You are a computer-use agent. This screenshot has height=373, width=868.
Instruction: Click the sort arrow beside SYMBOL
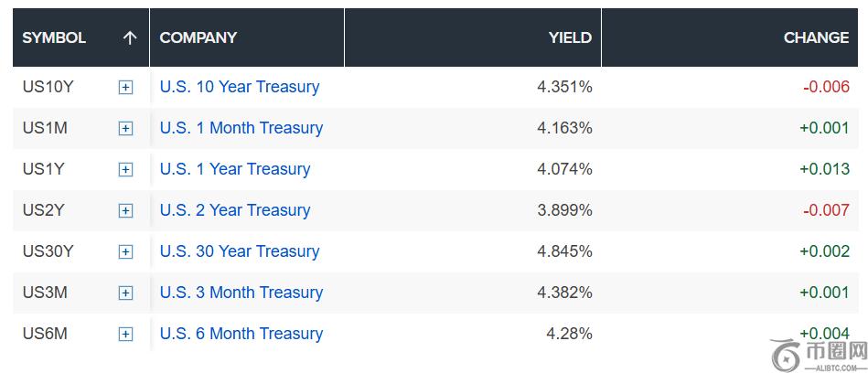[130, 37]
